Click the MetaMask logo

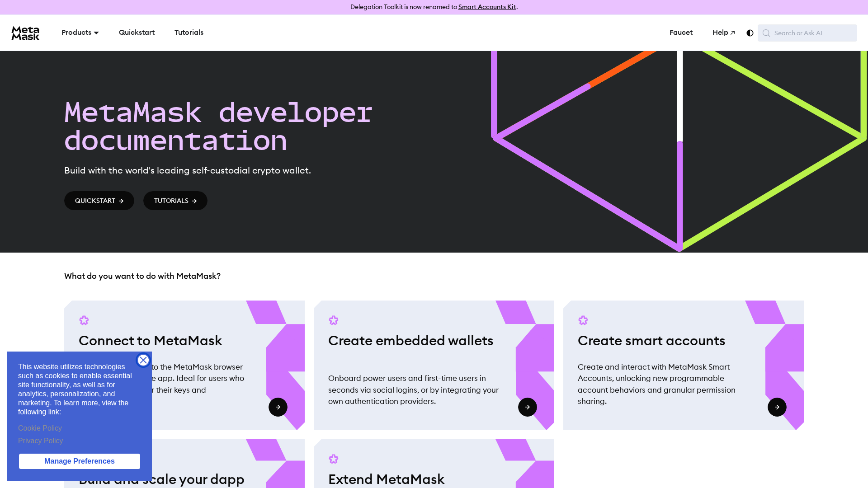(x=25, y=33)
